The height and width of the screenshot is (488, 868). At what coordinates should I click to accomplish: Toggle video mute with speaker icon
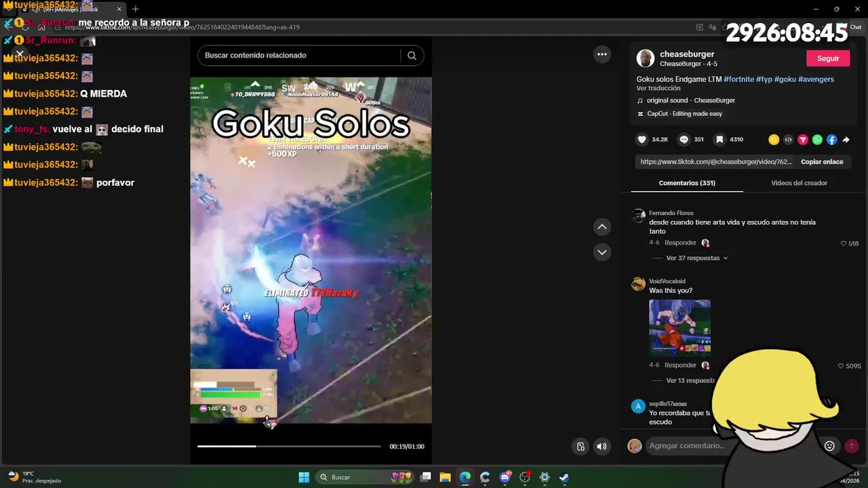[601, 446]
